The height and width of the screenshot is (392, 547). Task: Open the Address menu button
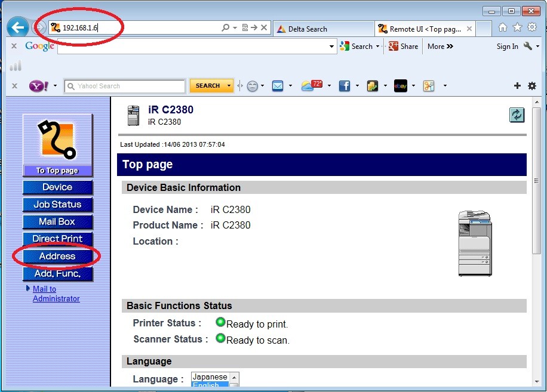click(x=57, y=256)
